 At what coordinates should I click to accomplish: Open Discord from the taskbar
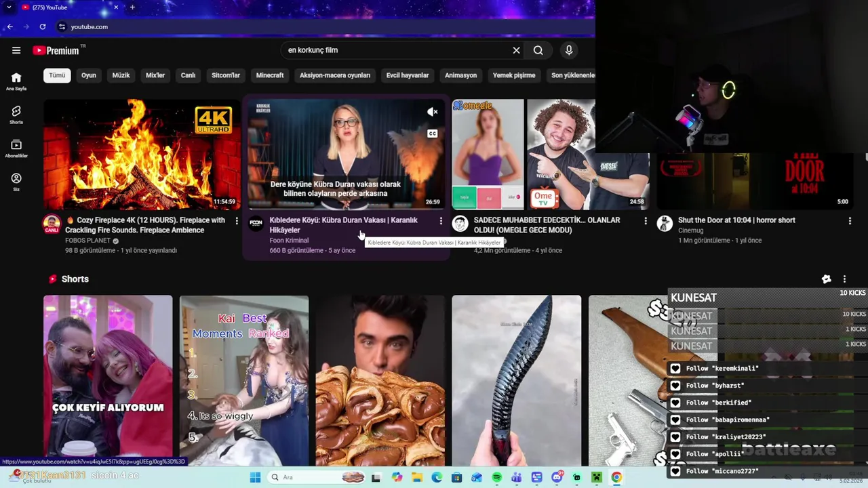[x=557, y=477]
